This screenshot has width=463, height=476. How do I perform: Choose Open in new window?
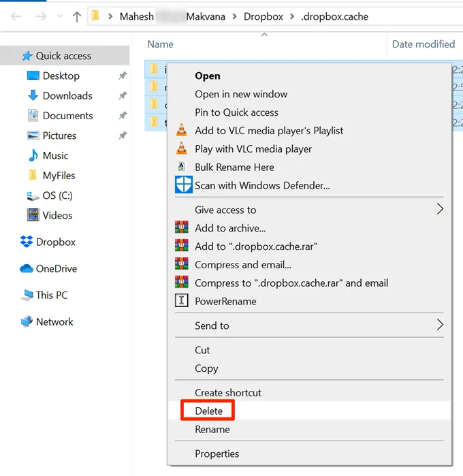click(x=309, y=94)
